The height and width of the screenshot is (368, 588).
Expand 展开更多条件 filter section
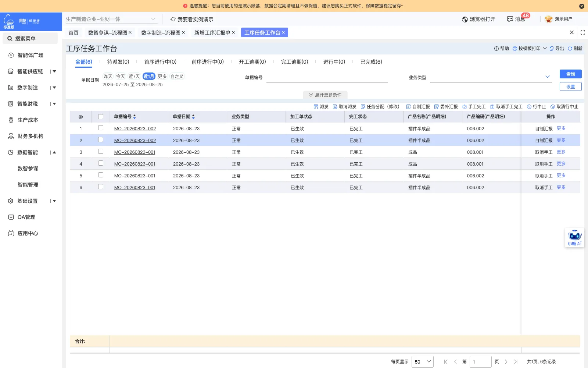coord(325,95)
